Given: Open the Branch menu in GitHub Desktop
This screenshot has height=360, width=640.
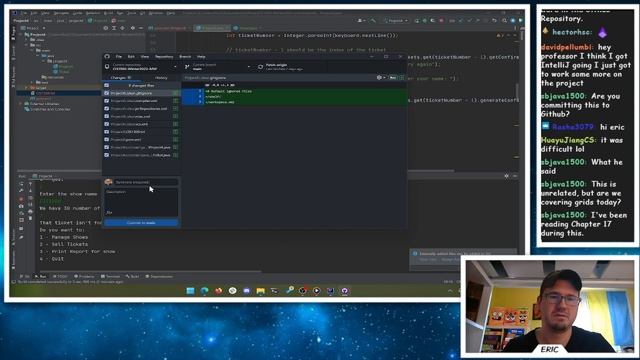Looking at the screenshot, I should point(185,57).
